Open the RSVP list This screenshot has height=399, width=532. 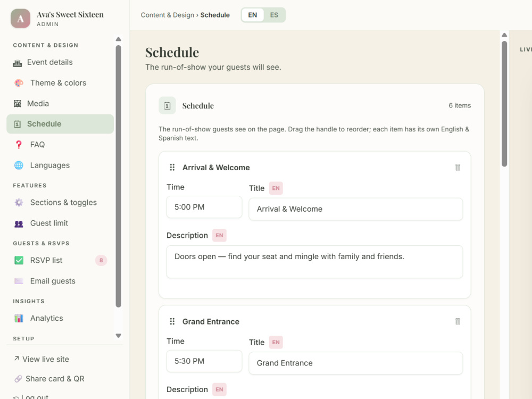click(x=60, y=260)
